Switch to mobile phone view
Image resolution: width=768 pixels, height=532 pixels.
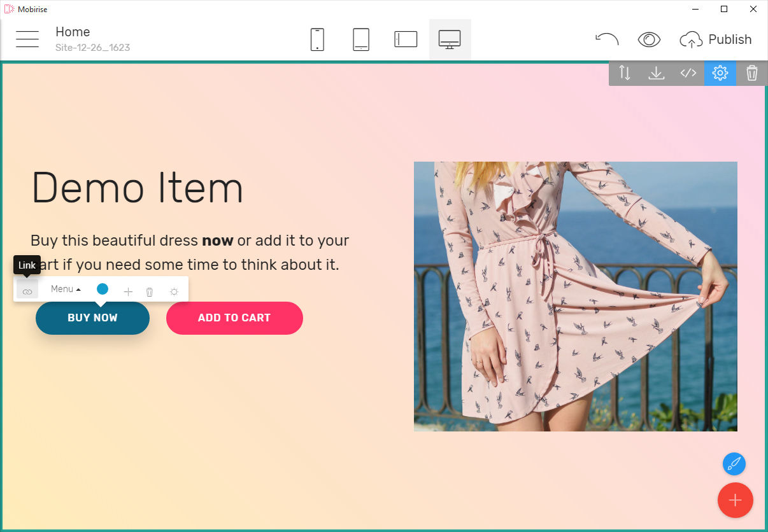click(x=316, y=39)
